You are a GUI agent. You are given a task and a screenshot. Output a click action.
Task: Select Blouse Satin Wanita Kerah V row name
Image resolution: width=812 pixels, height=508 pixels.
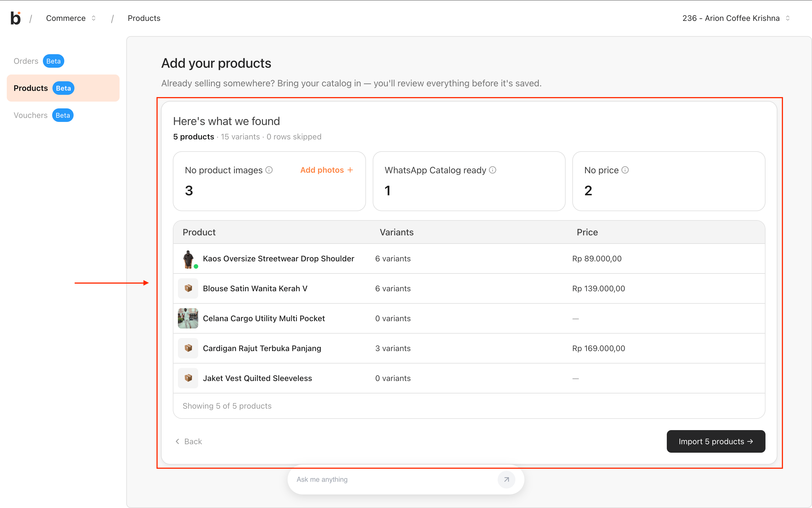pos(255,289)
